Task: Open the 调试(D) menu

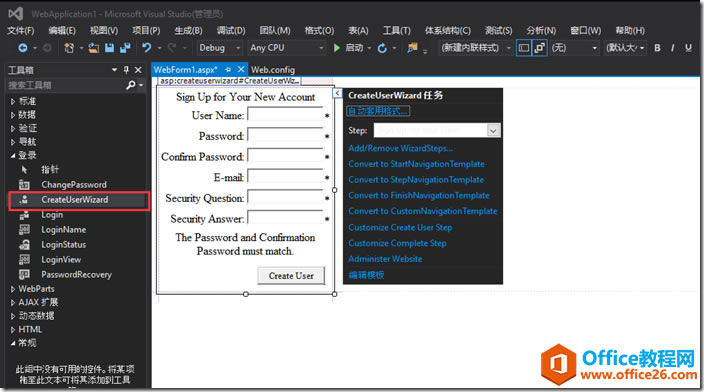Action: 231,31
